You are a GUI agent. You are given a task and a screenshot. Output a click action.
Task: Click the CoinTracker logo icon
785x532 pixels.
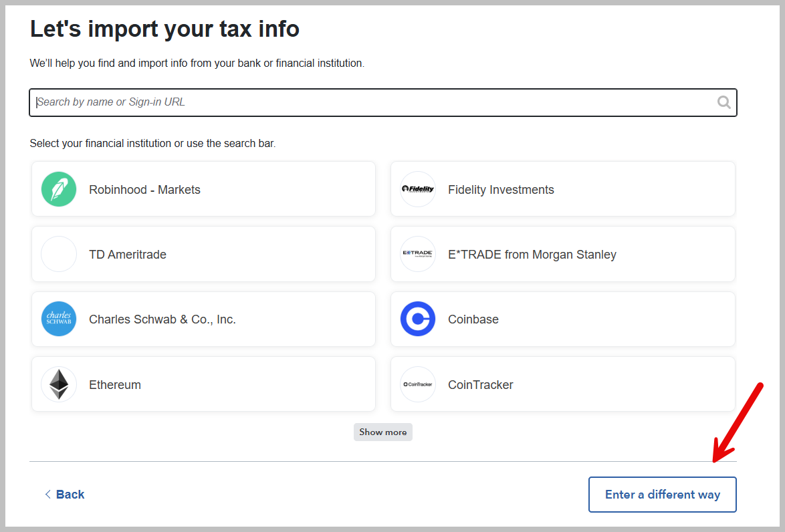pyautogui.click(x=417, y=384)
